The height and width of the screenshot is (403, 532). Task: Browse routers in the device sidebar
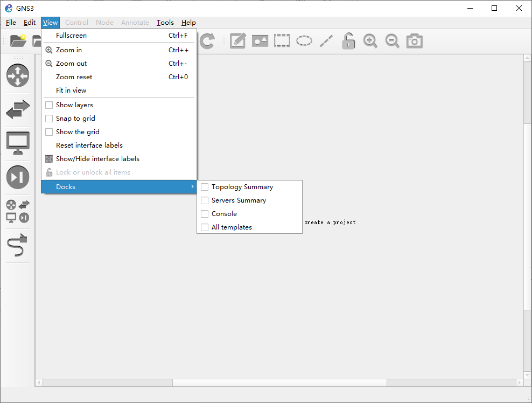pos(18,75)
